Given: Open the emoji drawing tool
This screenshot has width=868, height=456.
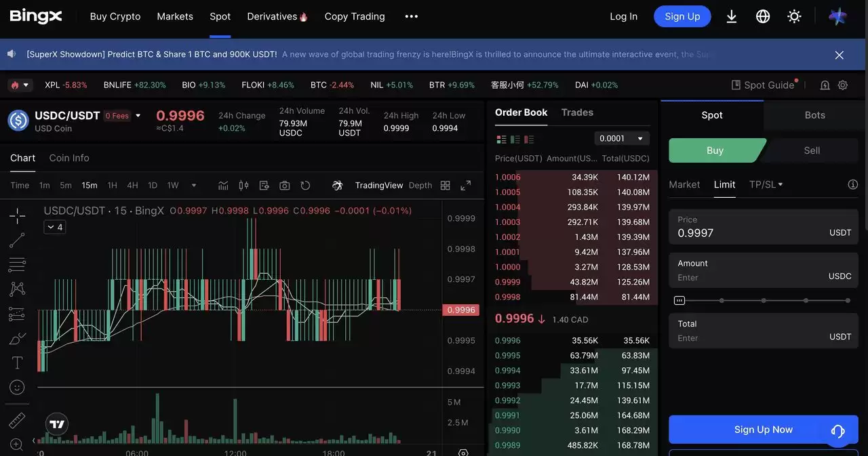Looking at the screenshot, I should click(x=17, y=386).
